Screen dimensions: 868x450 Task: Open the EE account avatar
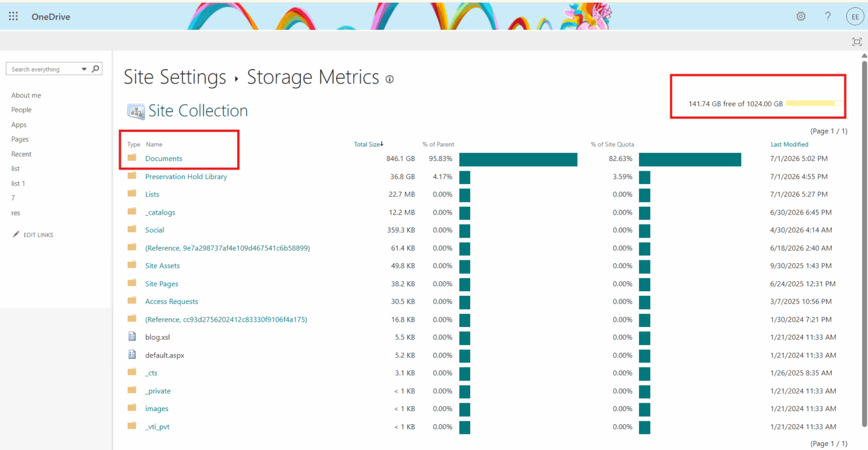(x=855, y=17)
